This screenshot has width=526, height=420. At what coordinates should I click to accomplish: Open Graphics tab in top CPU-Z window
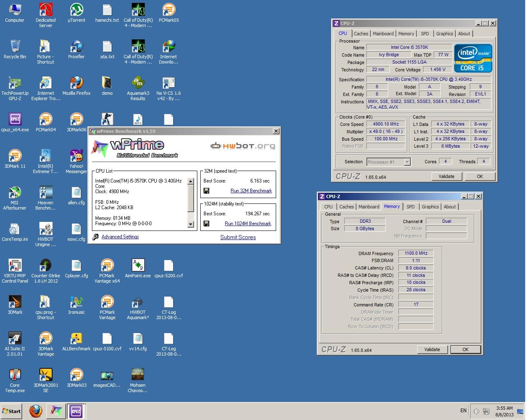click(x=445, y=34)
